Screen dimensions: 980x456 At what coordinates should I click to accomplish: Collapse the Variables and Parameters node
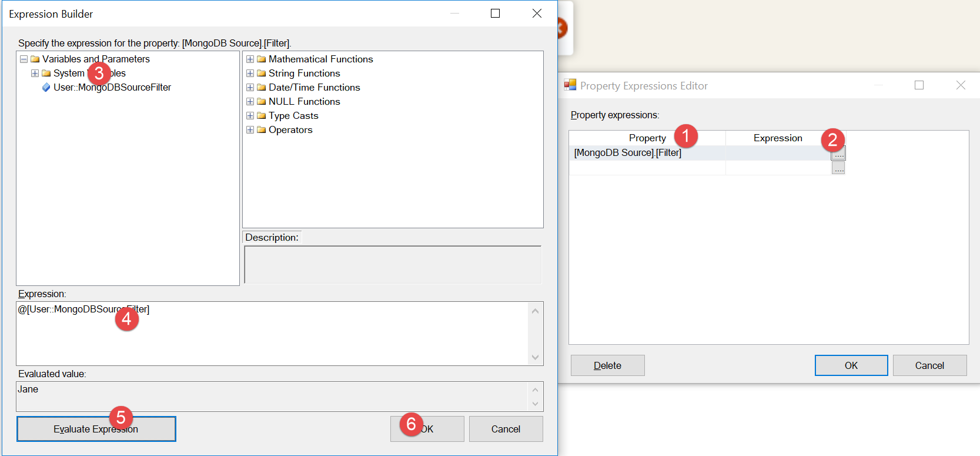(x=24, y=59)
